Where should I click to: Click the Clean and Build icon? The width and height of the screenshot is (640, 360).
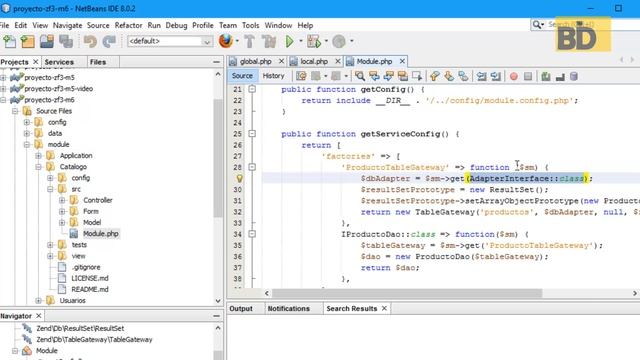269,41
